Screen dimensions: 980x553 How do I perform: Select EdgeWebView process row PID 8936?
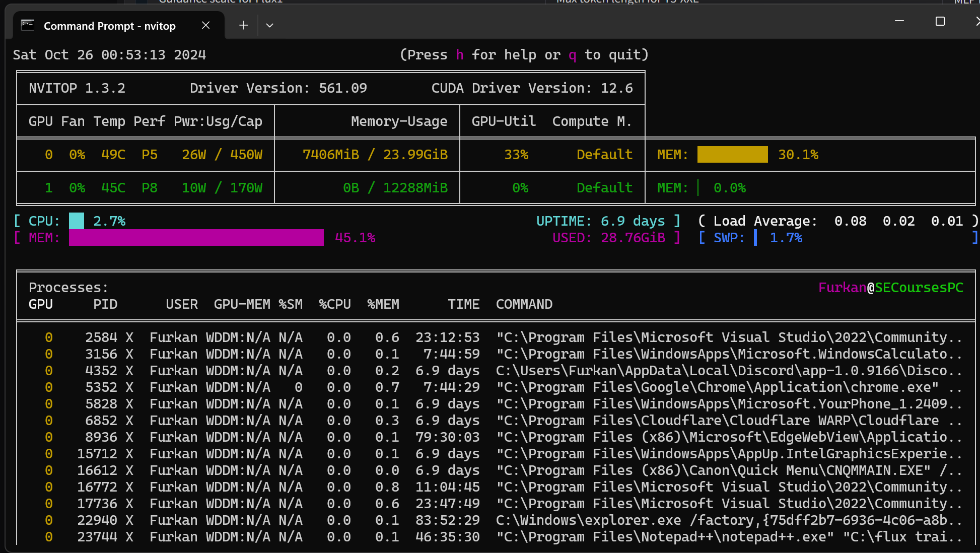496,437
